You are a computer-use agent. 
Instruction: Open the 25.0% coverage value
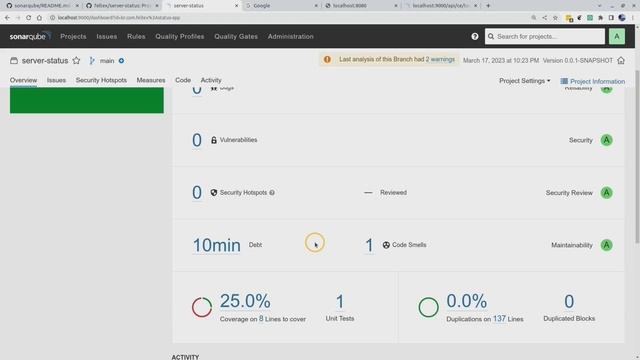click(245, 301)
